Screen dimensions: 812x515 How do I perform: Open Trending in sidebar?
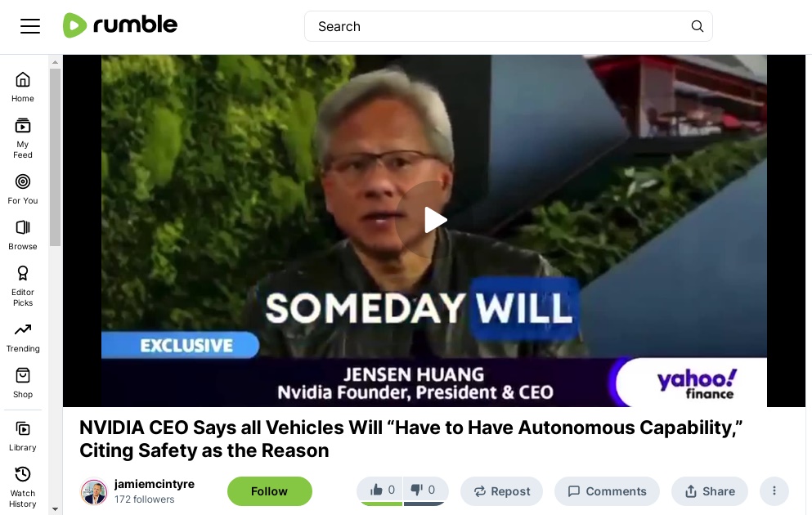click(x=23, y=338)
